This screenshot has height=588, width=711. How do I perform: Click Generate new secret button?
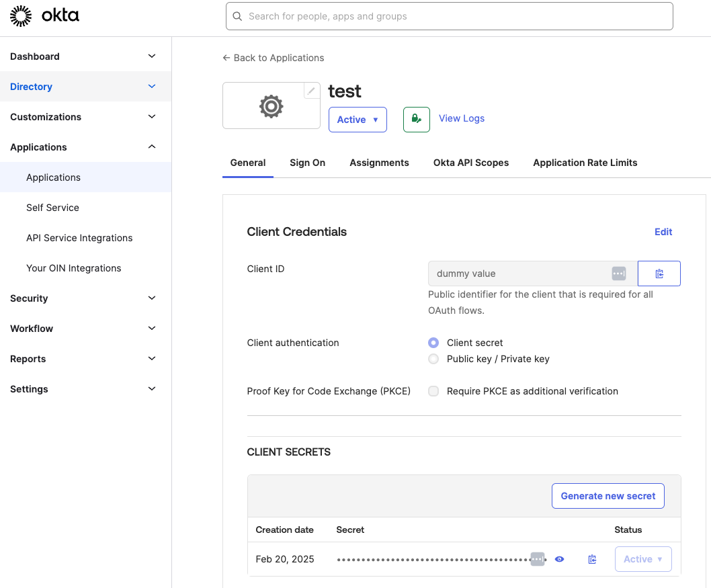coord(608,496)
